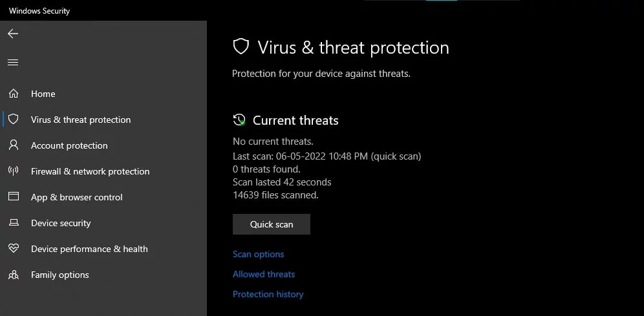The height and width of the screenshot is (316, 644).
Task: Click the back arrow icon
Action: 13,34
